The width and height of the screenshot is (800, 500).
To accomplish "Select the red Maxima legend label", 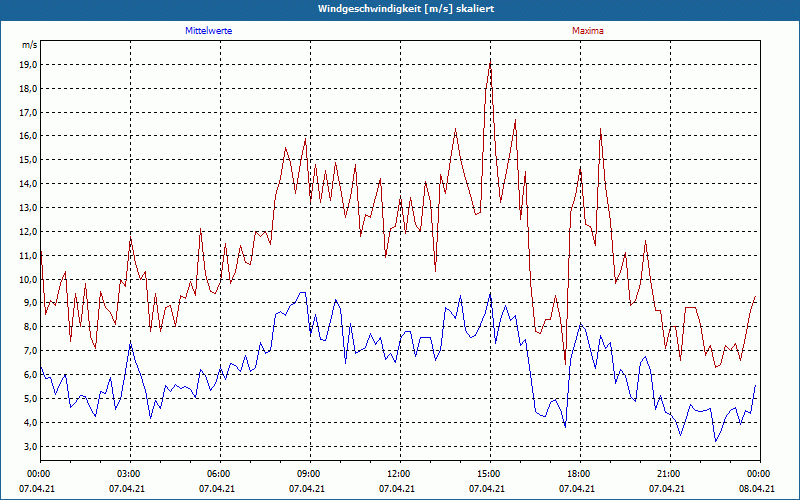I will (x=588, y=31).
